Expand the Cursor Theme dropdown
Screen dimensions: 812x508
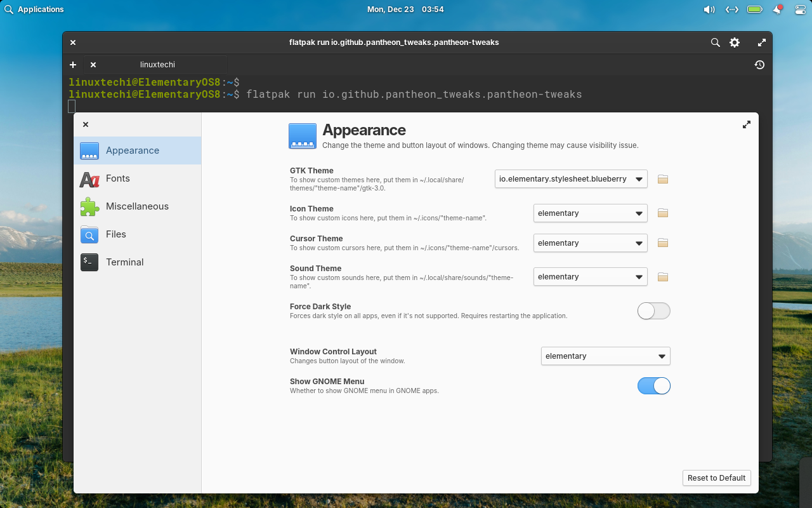tap(591, 243)
